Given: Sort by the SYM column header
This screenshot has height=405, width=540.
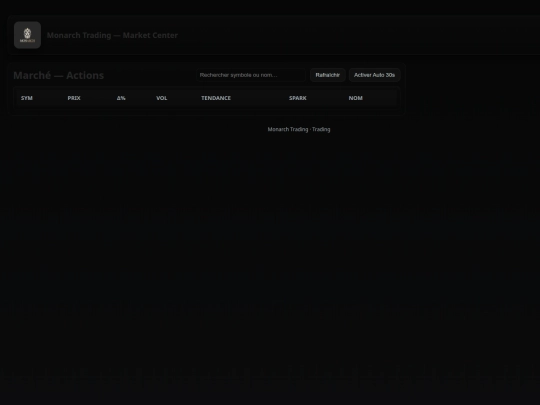Looking at the screenshot, I should 27,98.
